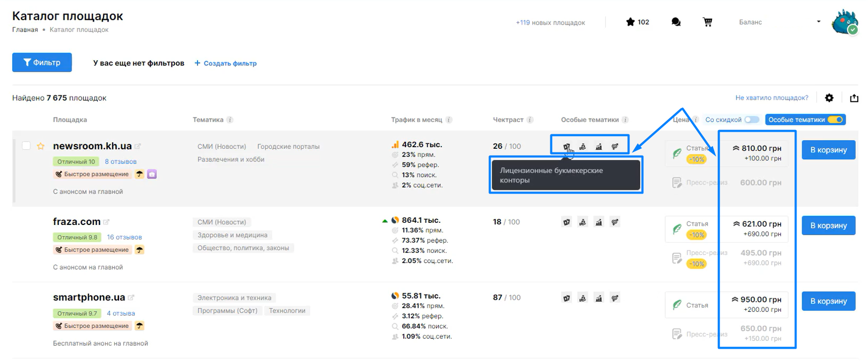Add newsroom.kh.ua to favorites with star

[41, 146]
